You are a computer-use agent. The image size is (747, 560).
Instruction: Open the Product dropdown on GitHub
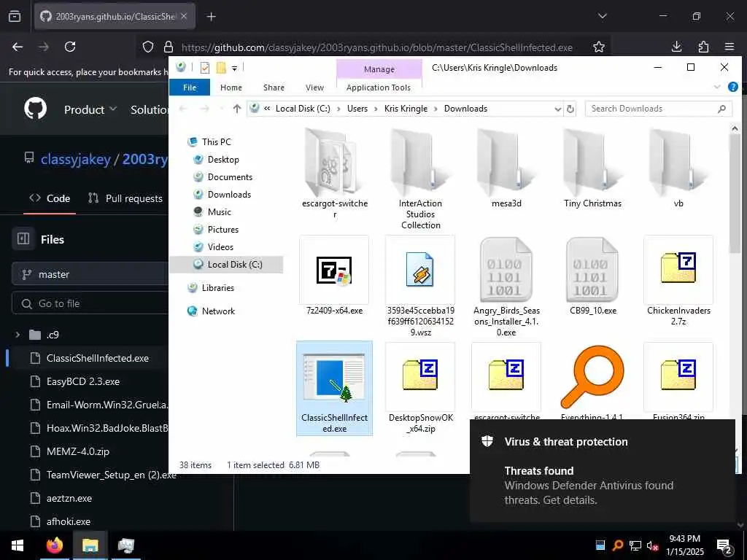90,109
